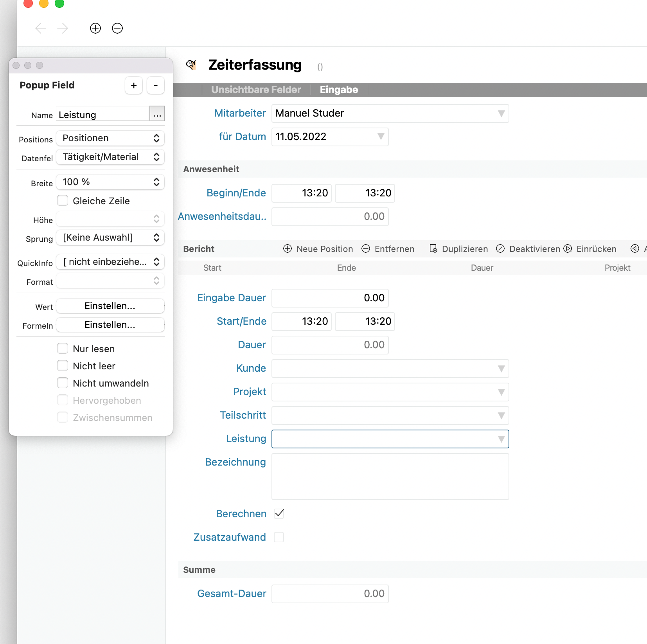Expand the Breite 100 % popup
Viewport: 647px width, 644px height.
[110, 182]
